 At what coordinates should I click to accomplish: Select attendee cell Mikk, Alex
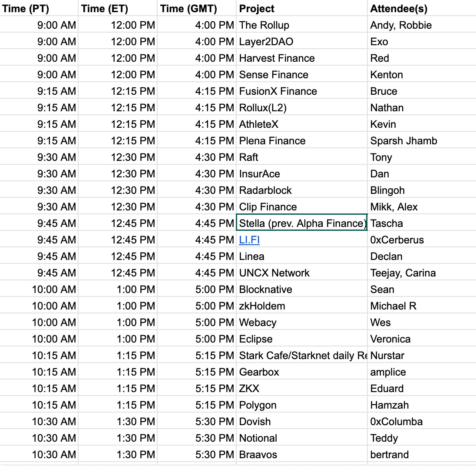[x=422, y=206]
